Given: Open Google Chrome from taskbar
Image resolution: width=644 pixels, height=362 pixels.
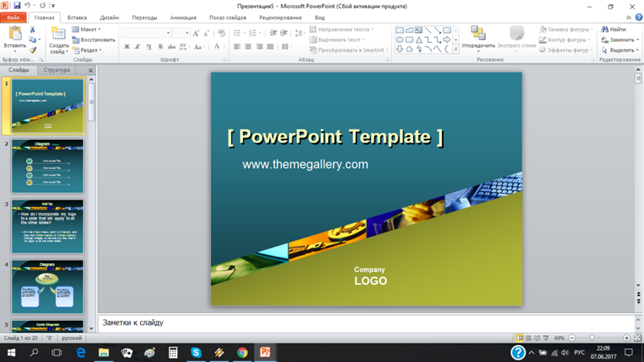Looking at the screenshot, I should pos(242,352).
